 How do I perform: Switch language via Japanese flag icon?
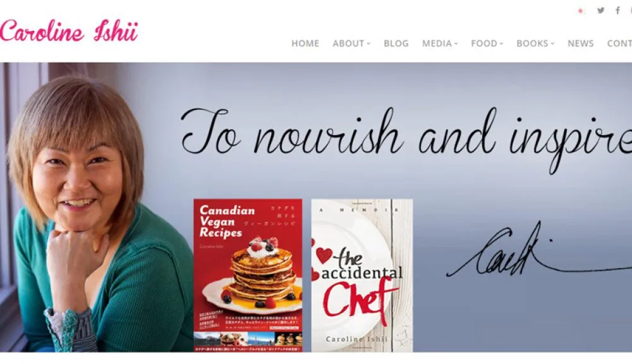click(581, 11)
